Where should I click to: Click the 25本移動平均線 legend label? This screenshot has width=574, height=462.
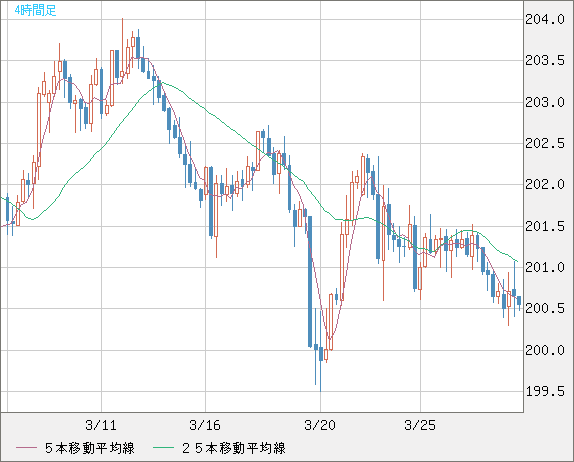[234, 448]
